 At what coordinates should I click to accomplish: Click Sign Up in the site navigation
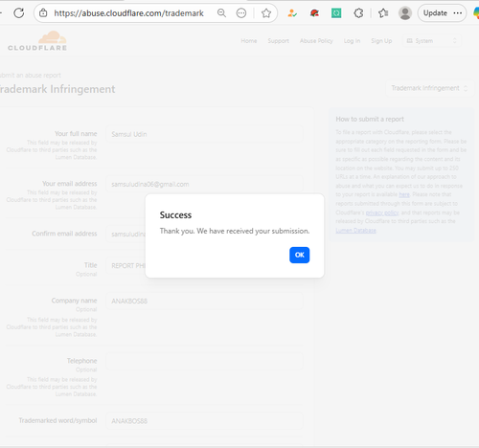click(381, 41)
